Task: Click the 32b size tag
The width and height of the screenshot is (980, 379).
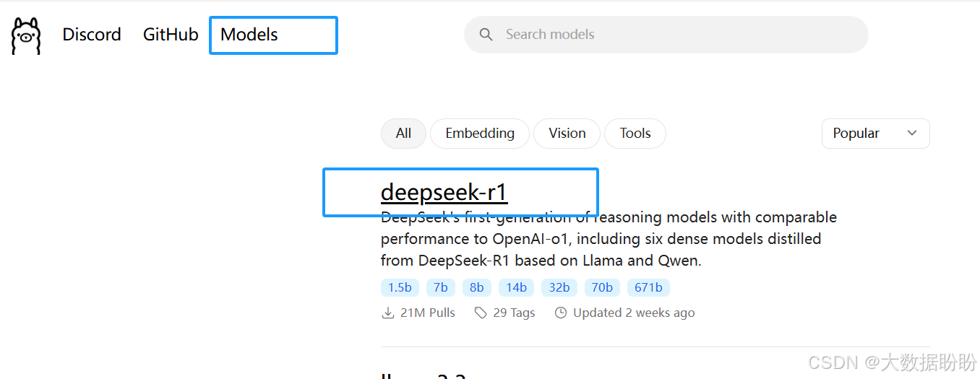Action: point(559,287)
